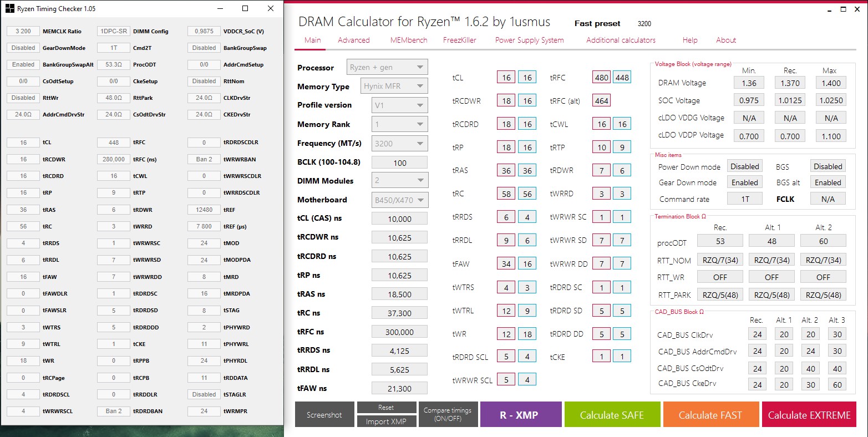Click the VDDCR_SoC (V) value 0,9875

pos(204,31)
